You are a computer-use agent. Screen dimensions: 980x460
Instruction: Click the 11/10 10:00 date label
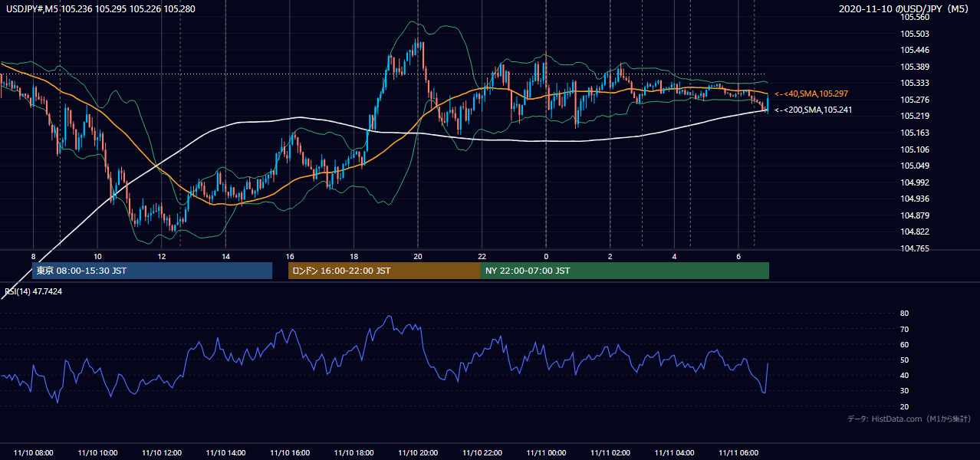click(x=97, y=453)
